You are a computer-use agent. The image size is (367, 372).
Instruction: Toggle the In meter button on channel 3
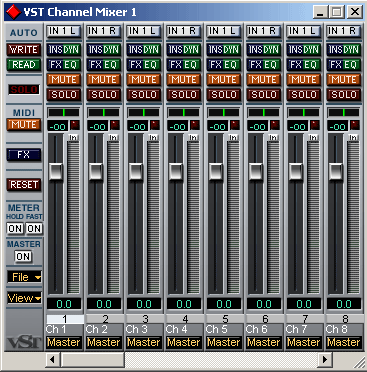153,137
